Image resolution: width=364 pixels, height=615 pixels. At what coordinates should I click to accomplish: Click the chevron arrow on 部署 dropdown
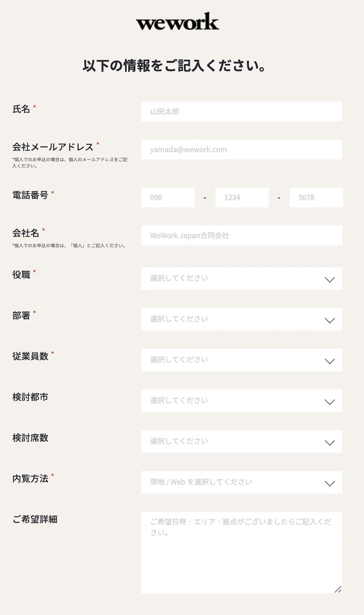click(x=330, y=320)
